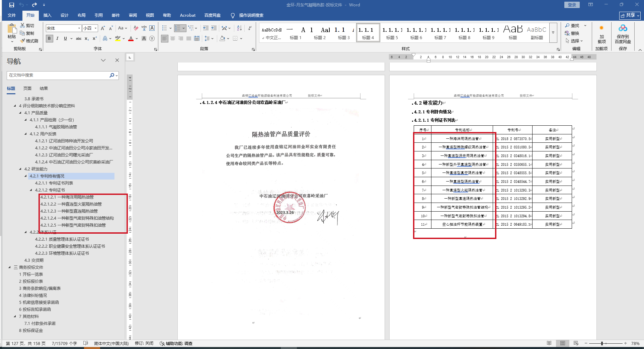
Task: Toggle underline formatting
Action: pyautogui.click(x=65, y=38)
